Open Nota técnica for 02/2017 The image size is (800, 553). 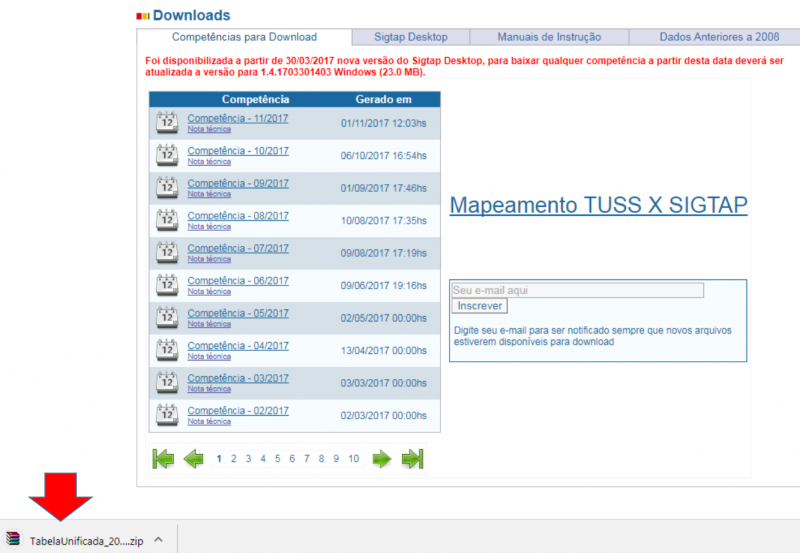(x=209, y=421)
